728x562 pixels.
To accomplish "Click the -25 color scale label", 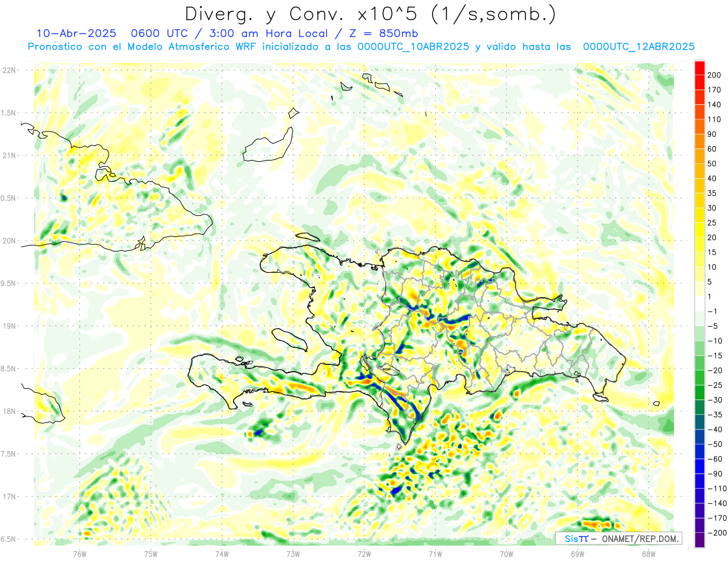I will [716, 385].
